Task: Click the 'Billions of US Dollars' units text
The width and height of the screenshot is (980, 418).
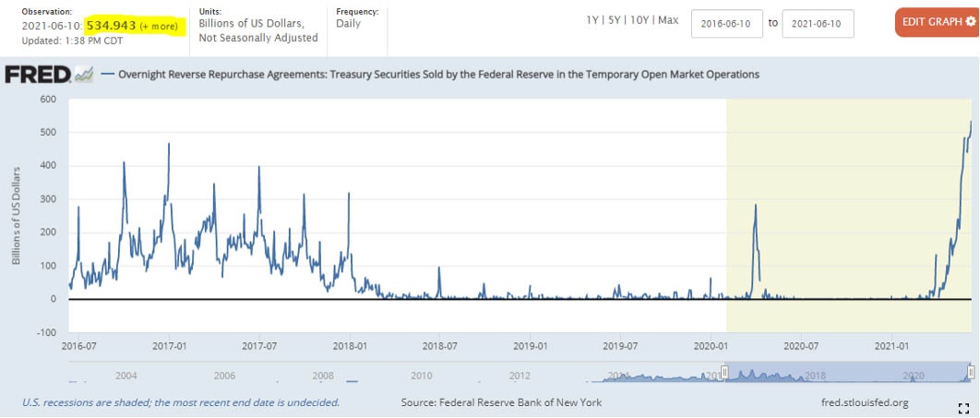Action: 253,24
